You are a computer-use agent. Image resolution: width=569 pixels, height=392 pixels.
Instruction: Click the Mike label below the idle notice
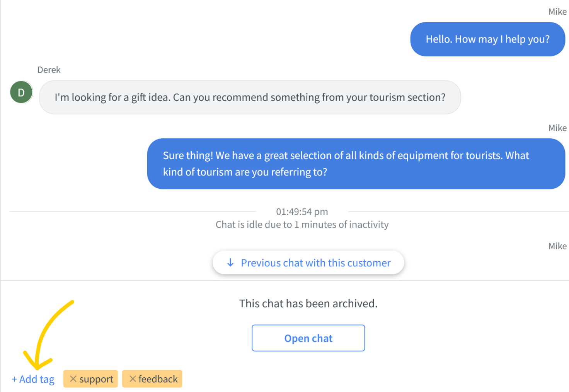557,246
